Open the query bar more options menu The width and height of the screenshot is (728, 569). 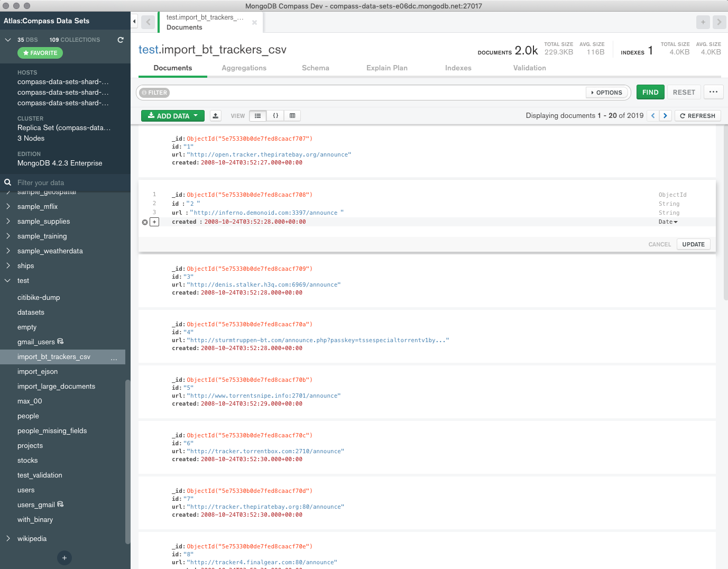714,92
